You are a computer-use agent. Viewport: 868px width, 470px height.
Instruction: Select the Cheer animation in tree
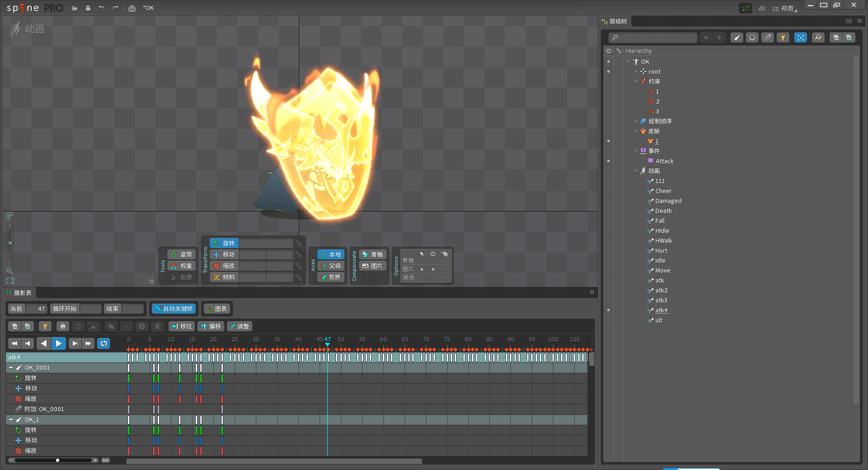click(x=663, y=191)
